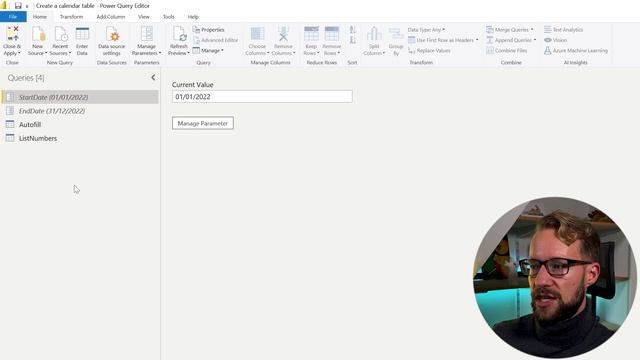Click the Split Column icon
The width and height of the screenshot is (640, 360).
tap(374, 34)
